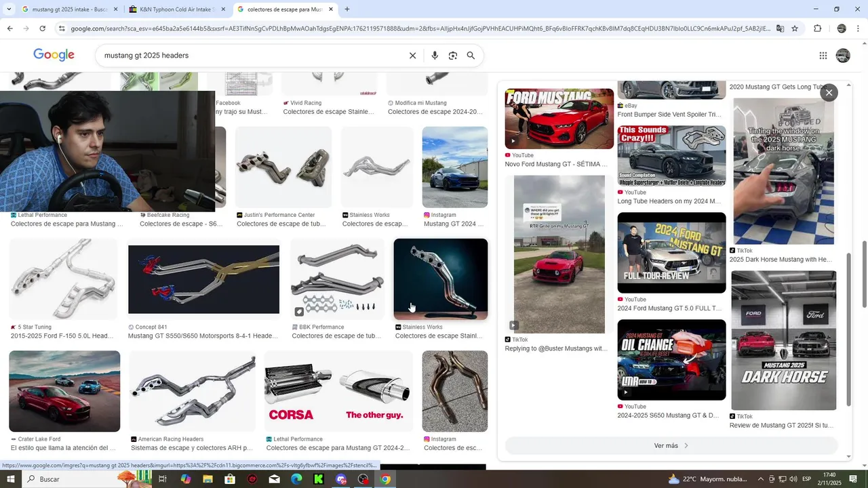Show hidden system tray icons chevron

click(x=760, y=479)
